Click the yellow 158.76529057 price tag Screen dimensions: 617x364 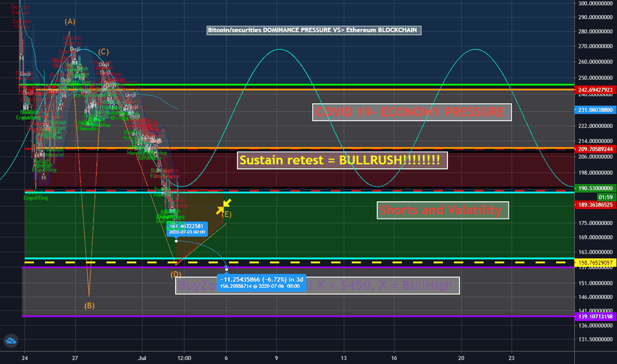tap(595, 263)
